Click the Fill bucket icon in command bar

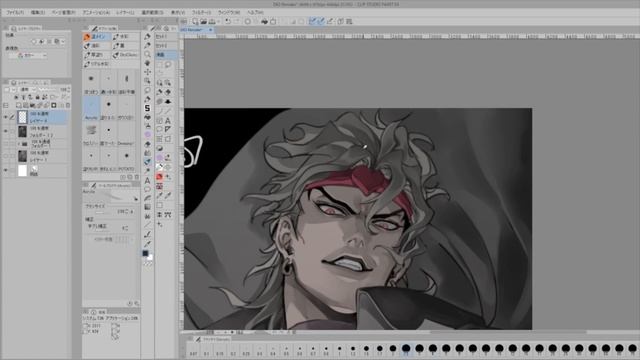pyautogui.click(x=264, y=21)
